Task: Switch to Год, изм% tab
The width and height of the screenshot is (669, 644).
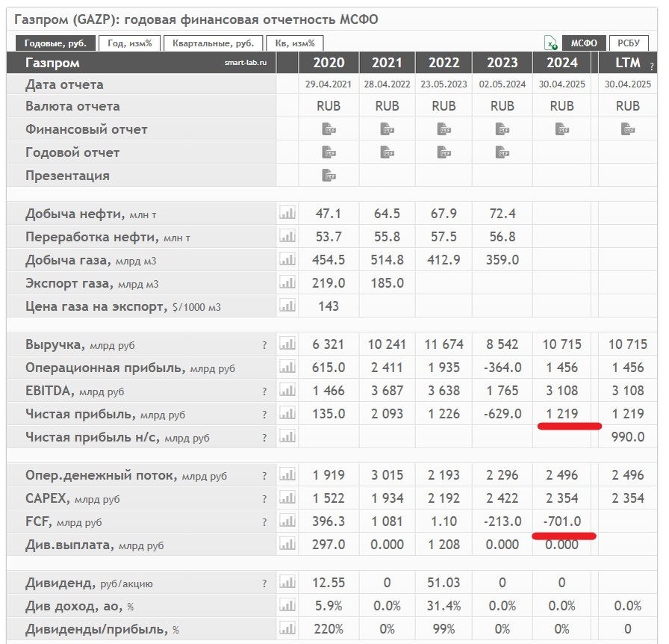Action: coord(130,43)
